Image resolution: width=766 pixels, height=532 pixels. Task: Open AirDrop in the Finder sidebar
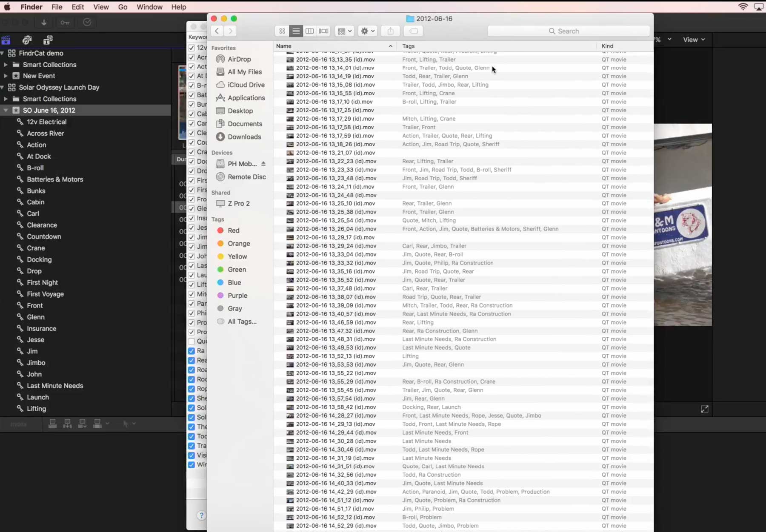coord(239,59)
